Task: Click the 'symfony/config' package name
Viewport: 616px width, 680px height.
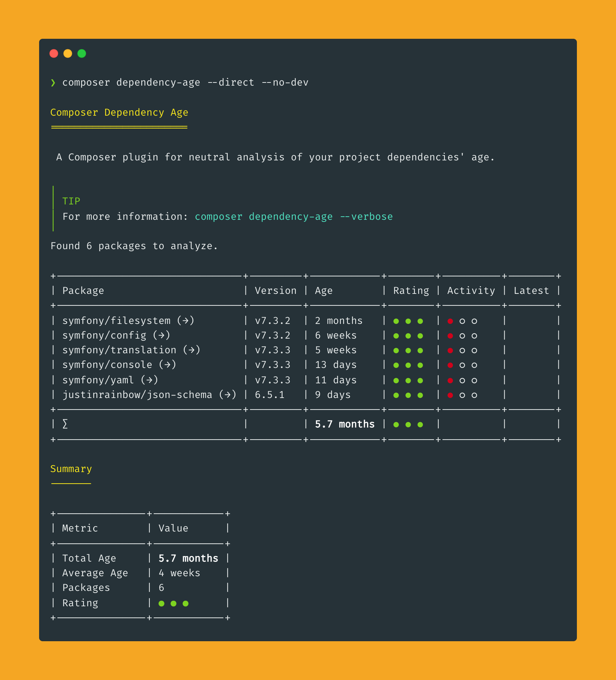Action: [x=104, y=335]
